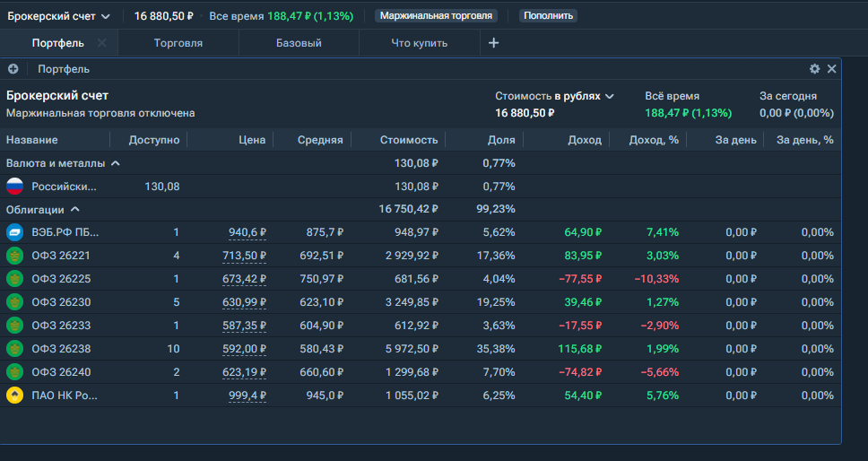Click the Пополнить button
Viewport: 868px width, 461px height.
(548, 16)
